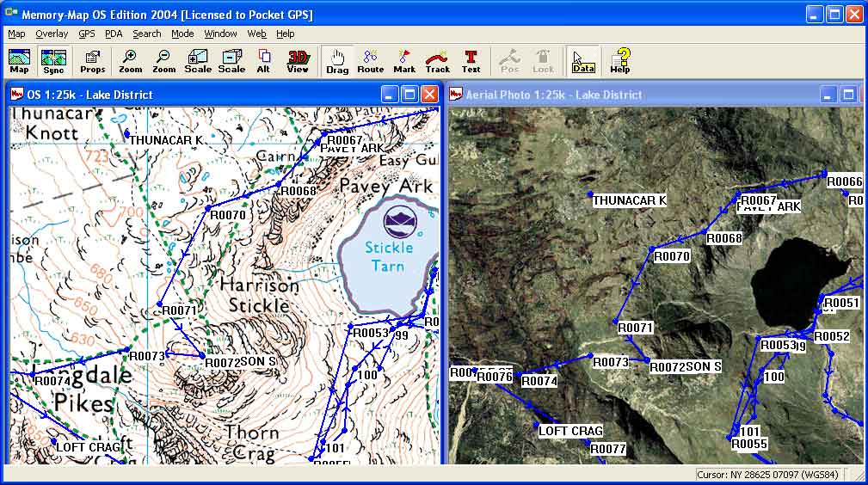Select waypoint R0077 on aerial photo
Viewport: 868px width, 485px height.
(608, 449)
